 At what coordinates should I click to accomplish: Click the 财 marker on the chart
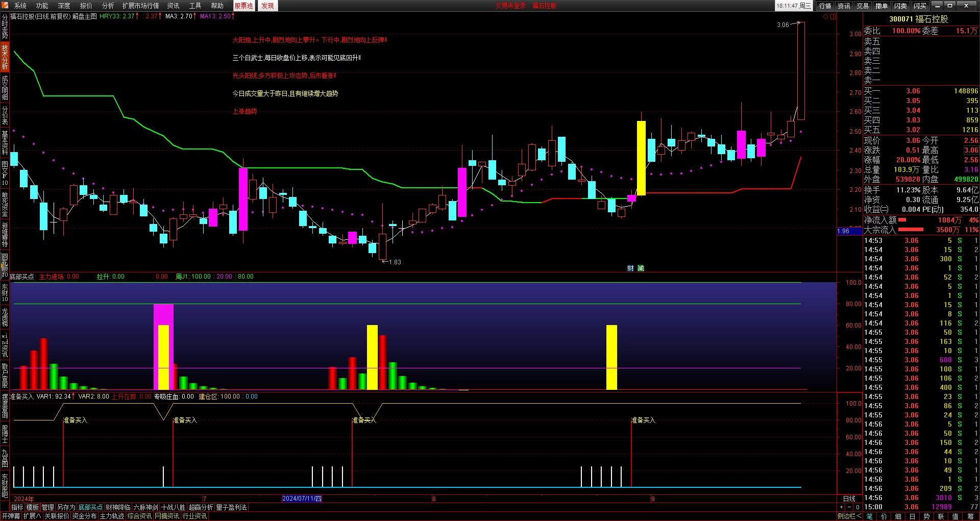(x=630, y=268)
